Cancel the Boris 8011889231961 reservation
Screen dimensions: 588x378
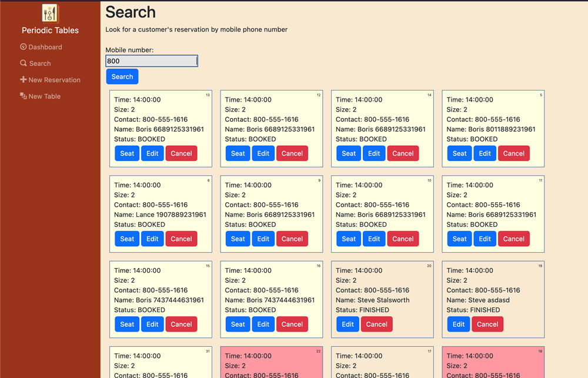(513, 153)
